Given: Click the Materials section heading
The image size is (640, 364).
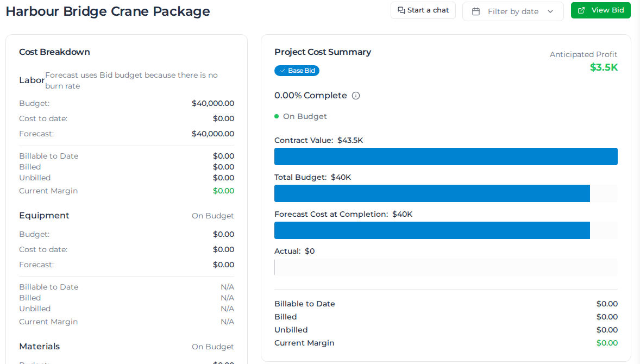Looking at the screenshot, I should 40,347.
